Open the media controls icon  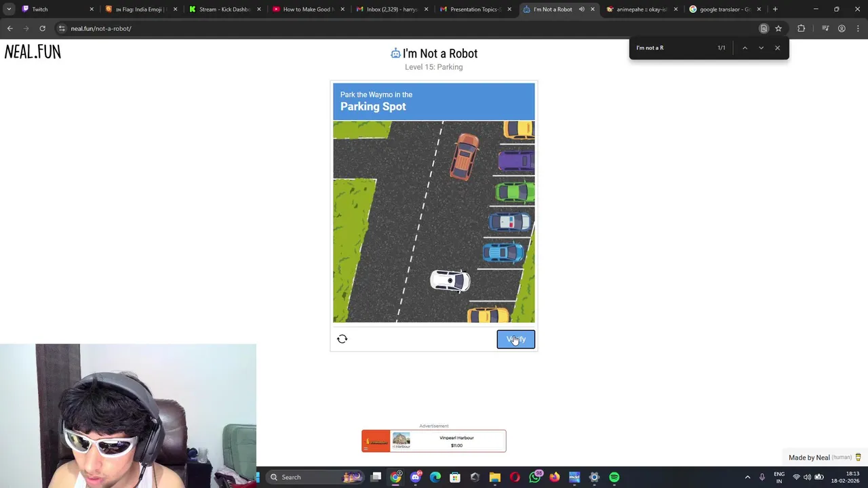click(x=825, y=28)
